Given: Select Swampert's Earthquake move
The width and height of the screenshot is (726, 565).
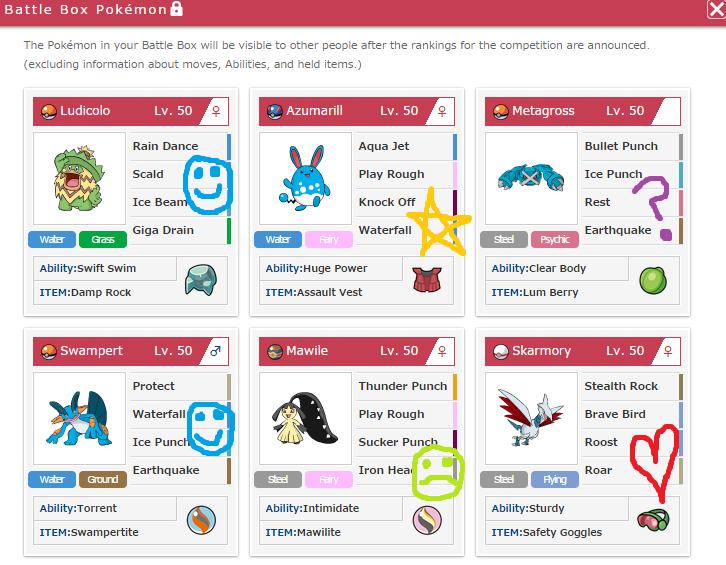Looking at the screenshot, I should click(x=180, y=470).
